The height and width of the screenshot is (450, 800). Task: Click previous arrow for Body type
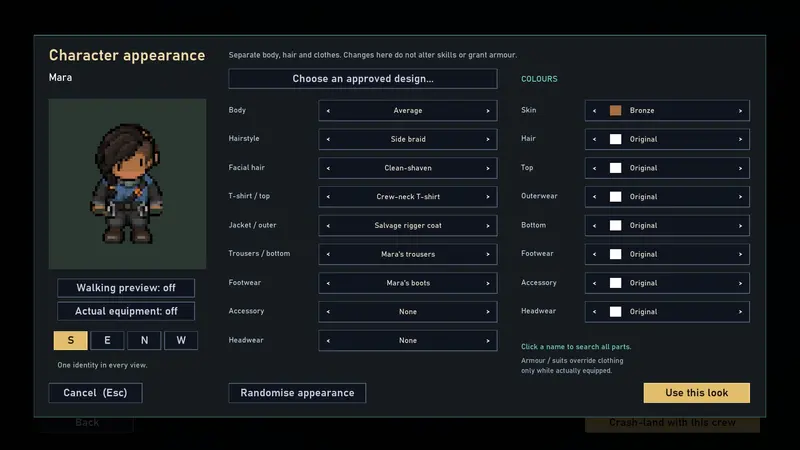[328, 111]
